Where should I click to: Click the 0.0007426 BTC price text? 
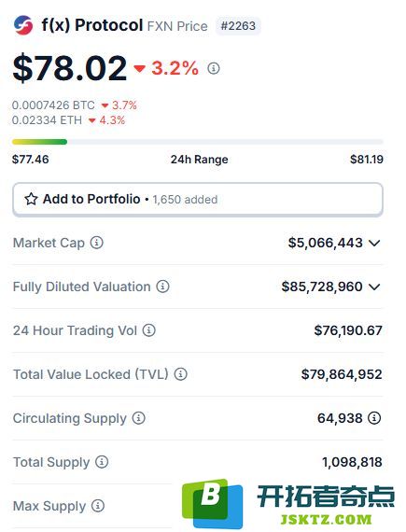coord(53,105)
